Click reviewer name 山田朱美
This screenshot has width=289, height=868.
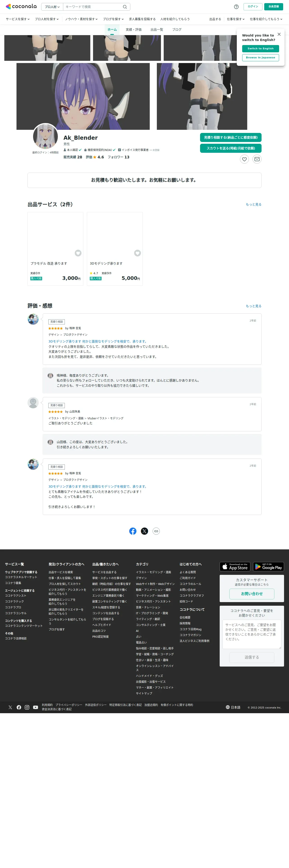point(75,412)
